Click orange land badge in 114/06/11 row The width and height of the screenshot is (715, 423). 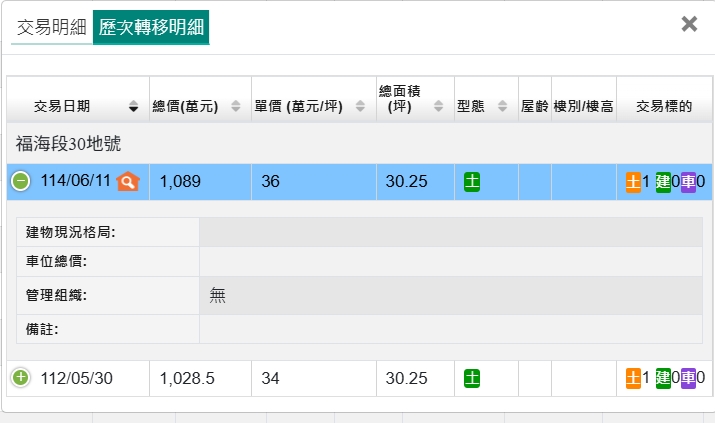point(633,182)
